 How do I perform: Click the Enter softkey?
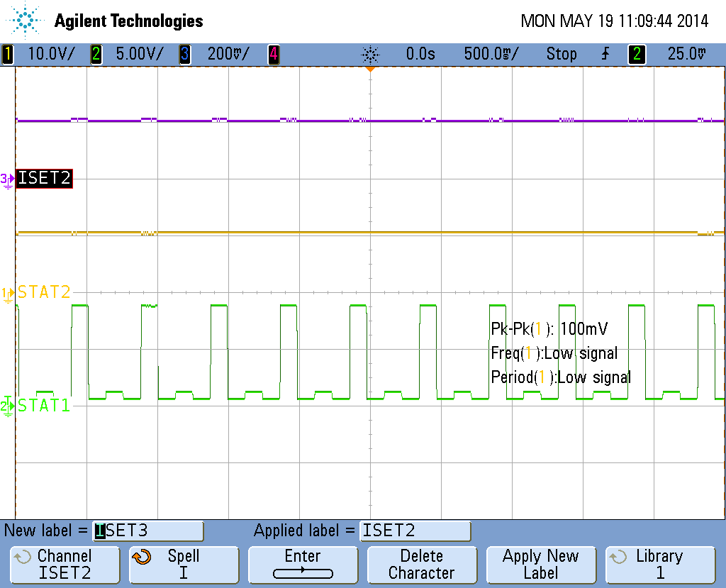(x=303, y=565)
